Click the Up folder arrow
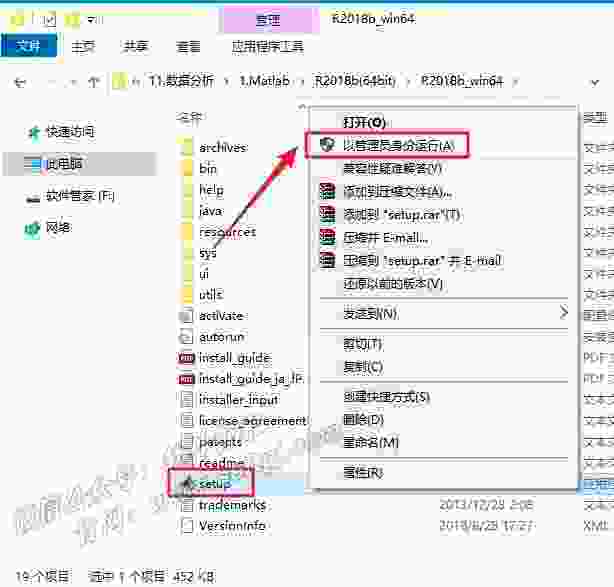The height and width of the screenshot is (587, 614). (93, 82)
